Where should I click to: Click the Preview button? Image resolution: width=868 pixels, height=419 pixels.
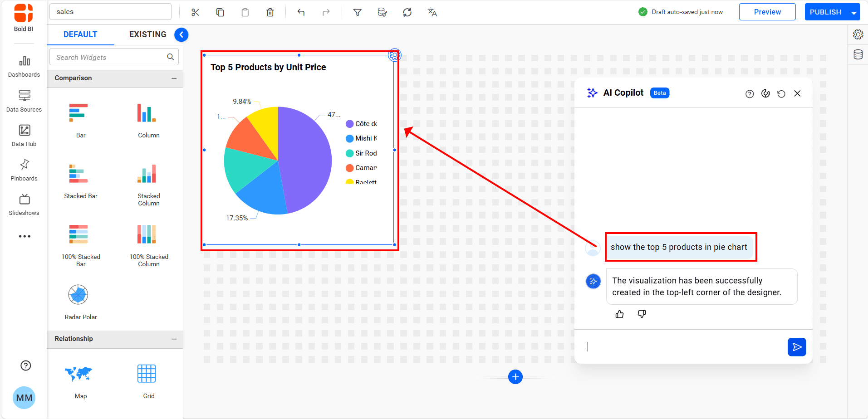767,12
